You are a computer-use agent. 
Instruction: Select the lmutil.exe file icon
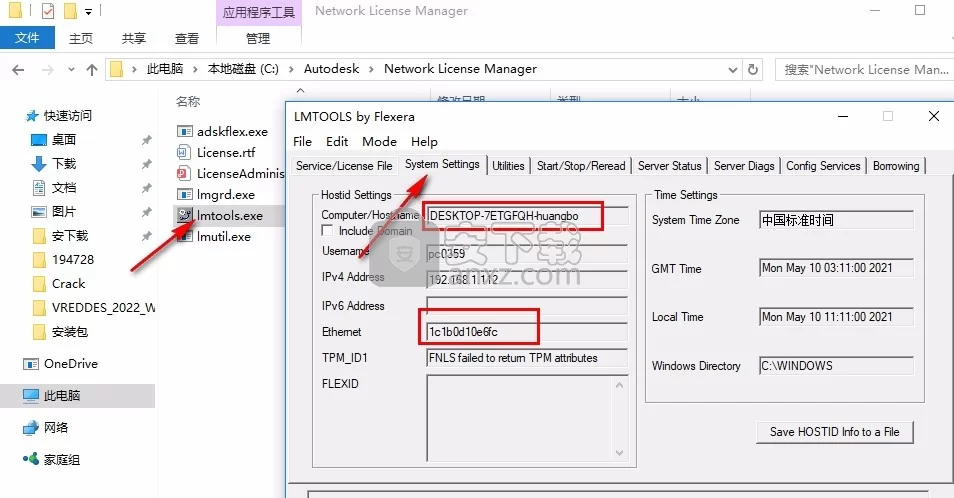click(x=184, y=237)
